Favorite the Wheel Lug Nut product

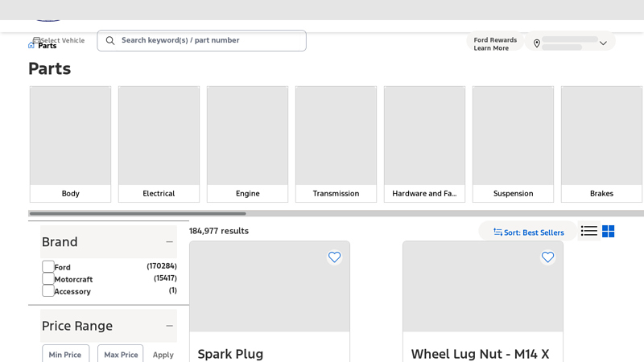pos(547,257)
